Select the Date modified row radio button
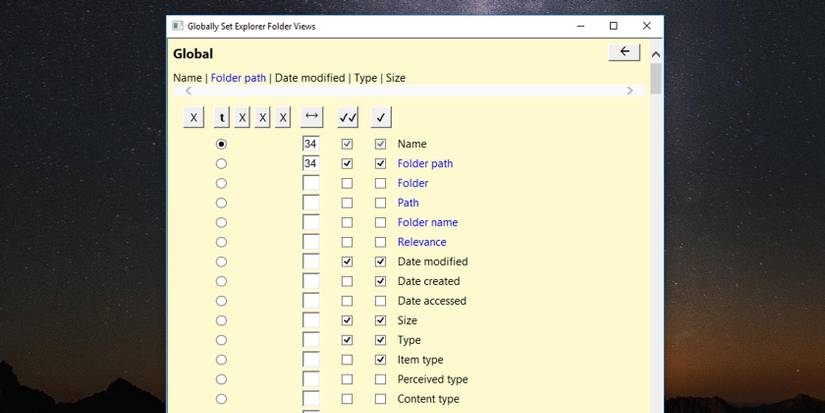This screenshot has height=413, width=825. coord(222,261)
